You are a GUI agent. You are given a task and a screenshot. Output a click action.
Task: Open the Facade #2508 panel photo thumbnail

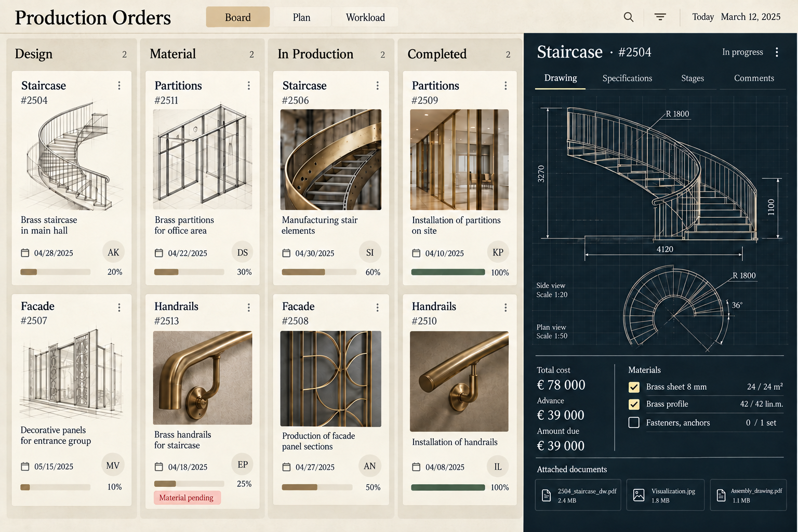point(331,379)
